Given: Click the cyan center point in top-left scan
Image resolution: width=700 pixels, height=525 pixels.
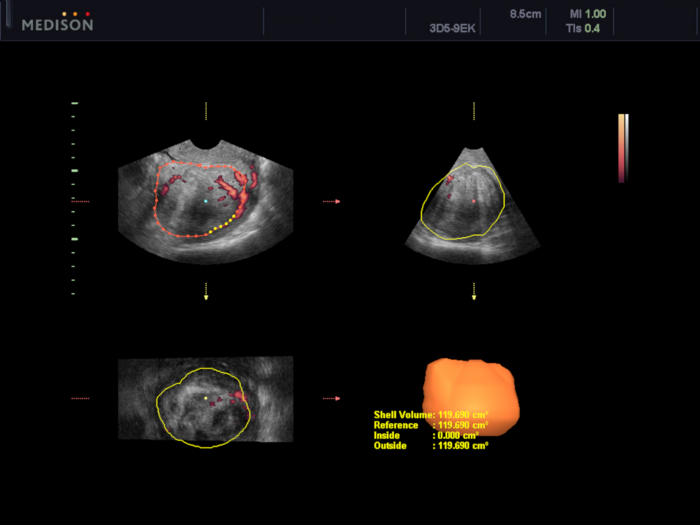Looking at the screenshot, I should coord(206,201).
